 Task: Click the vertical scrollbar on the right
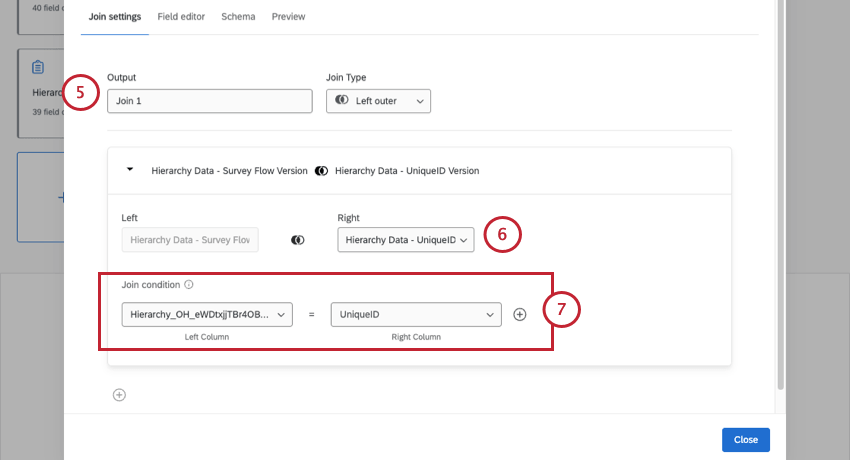coord(780,200)
